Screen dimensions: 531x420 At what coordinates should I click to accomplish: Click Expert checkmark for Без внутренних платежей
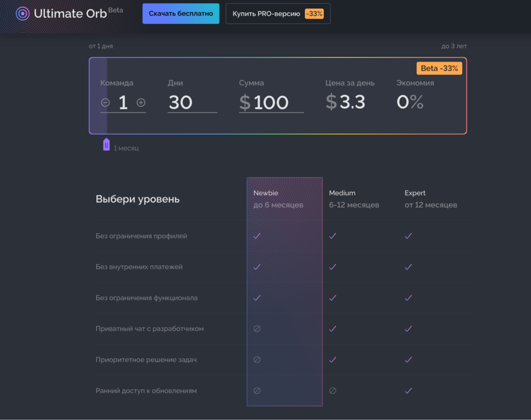tap(408, 267)
